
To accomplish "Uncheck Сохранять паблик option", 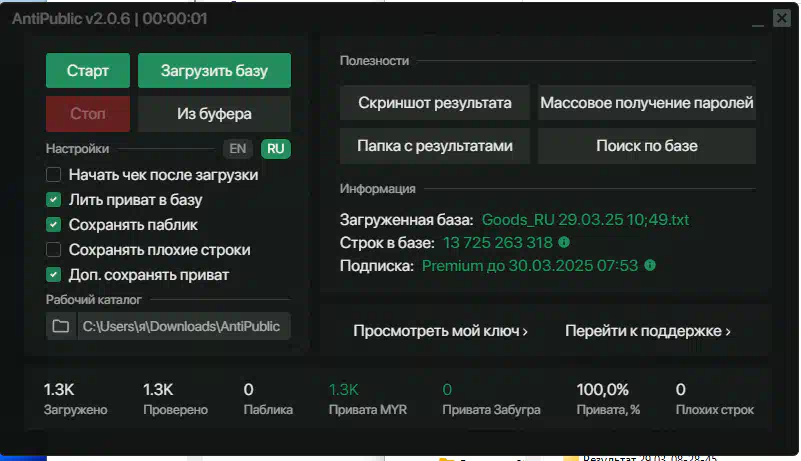I will 54,225.
